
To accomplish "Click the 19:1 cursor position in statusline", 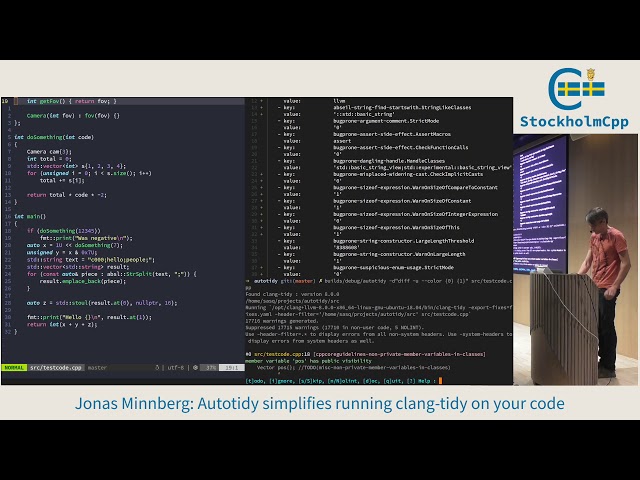I will coord(231,368).
